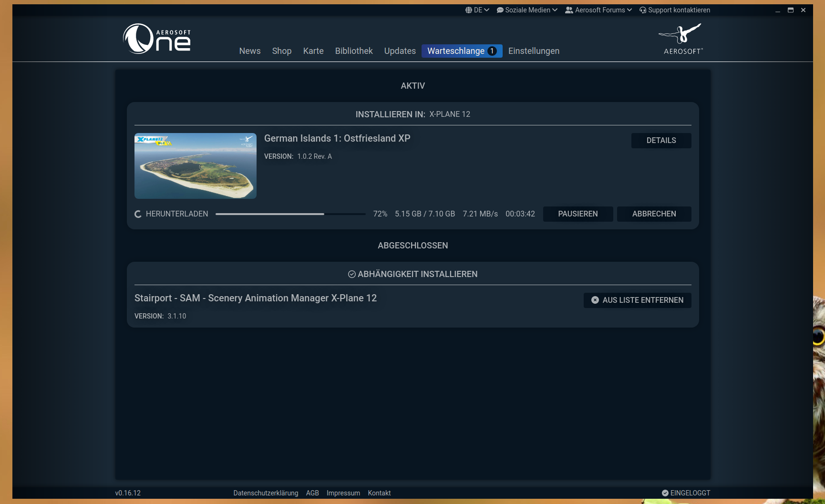Screen dimensions: 825x504
Task: Click the download progress bar
Action: click(x=290, y=214)
